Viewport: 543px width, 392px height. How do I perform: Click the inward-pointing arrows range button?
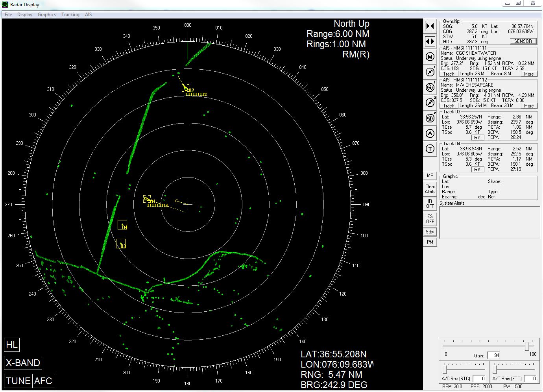(x=430, y=26)
